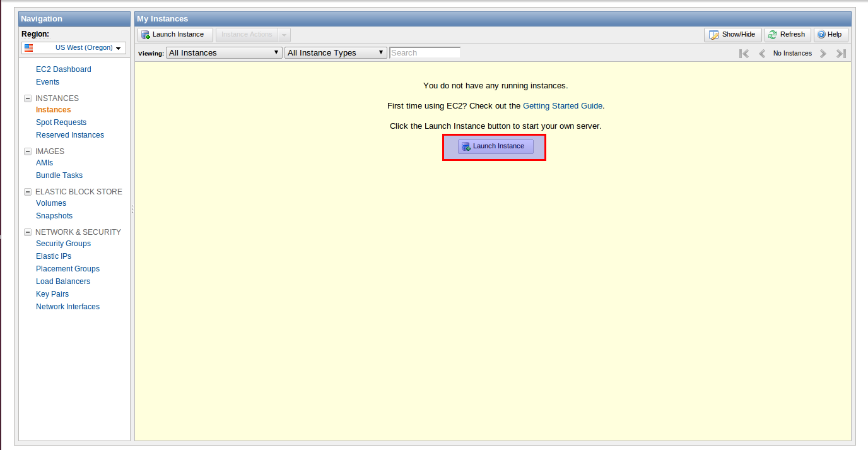Open Spot Requests
This screenshot has width=868, height=450.
(x=61, y=122)
